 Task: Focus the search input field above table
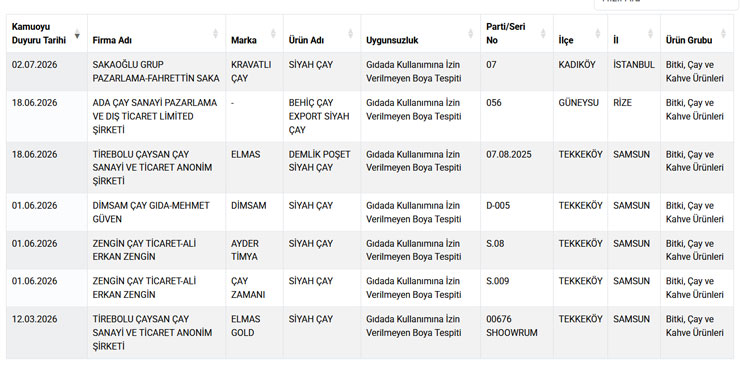click(665, 4)
